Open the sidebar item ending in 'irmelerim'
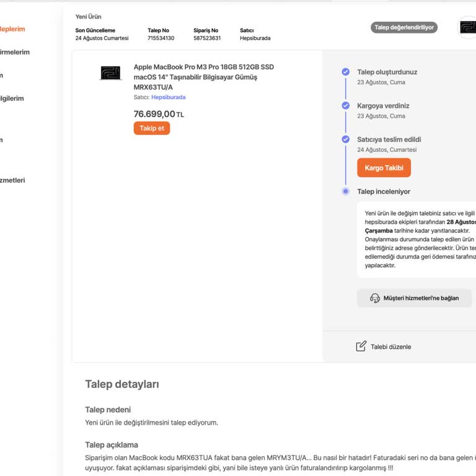Viewport: 476px width, 476px height. tap(15, 52)
